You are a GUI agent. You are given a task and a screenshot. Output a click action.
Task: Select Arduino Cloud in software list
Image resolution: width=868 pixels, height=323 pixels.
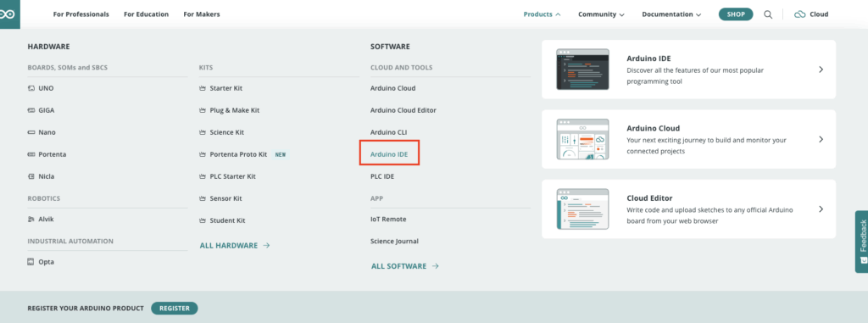point(392,88)
